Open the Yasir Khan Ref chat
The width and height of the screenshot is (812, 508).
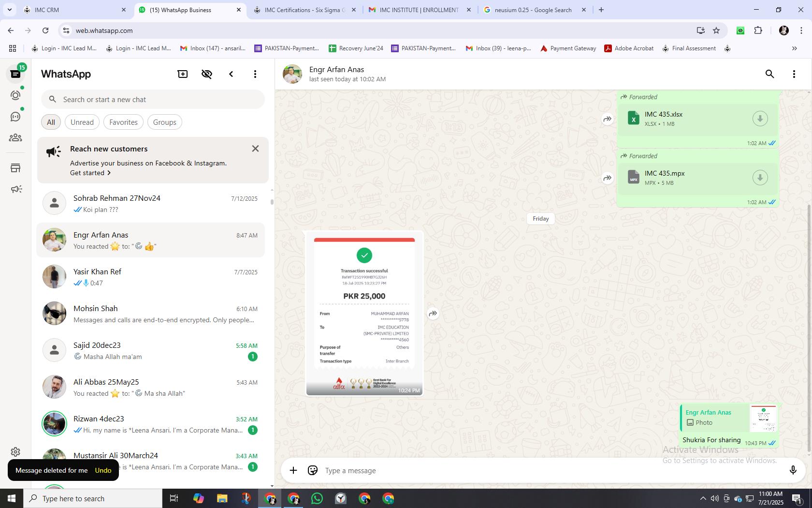click(151, 277)
